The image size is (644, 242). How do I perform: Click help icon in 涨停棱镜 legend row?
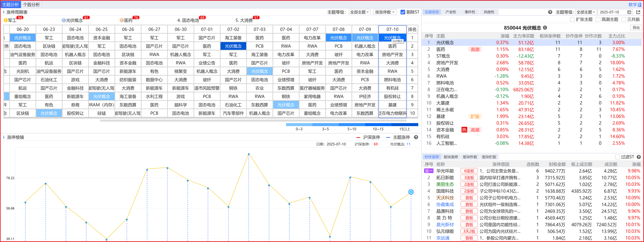(x=416, y=137)
